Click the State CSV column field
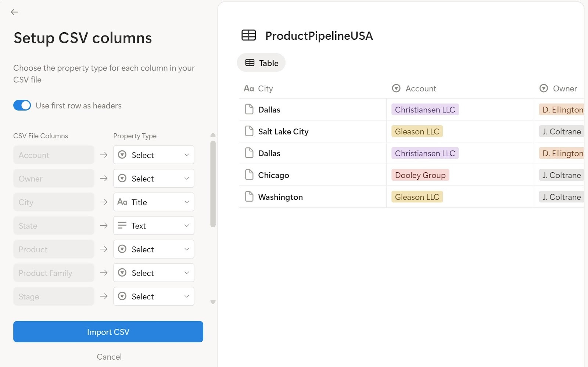Viewport: 588px width, 367px height. tap(54, 226)
